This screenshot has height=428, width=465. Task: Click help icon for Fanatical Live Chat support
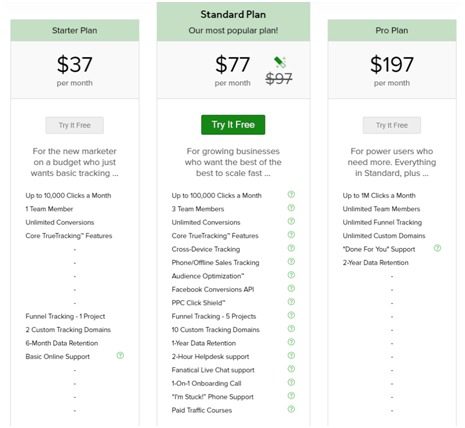coord(291,369)
